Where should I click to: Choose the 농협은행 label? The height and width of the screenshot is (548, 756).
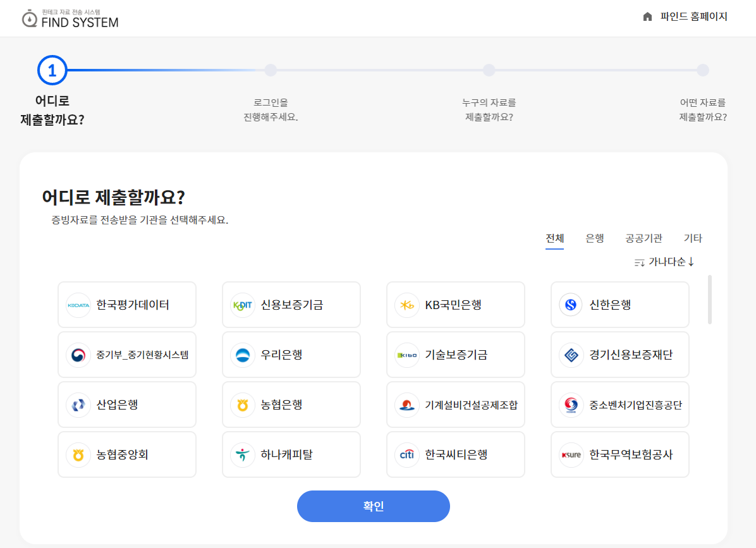pyautogui.click(x=281, y=405)
